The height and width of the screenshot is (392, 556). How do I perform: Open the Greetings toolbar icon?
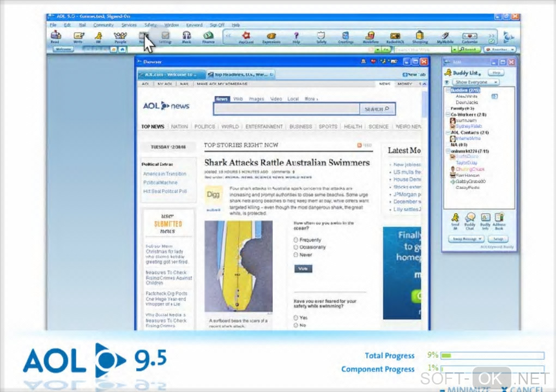coord(346,37)
